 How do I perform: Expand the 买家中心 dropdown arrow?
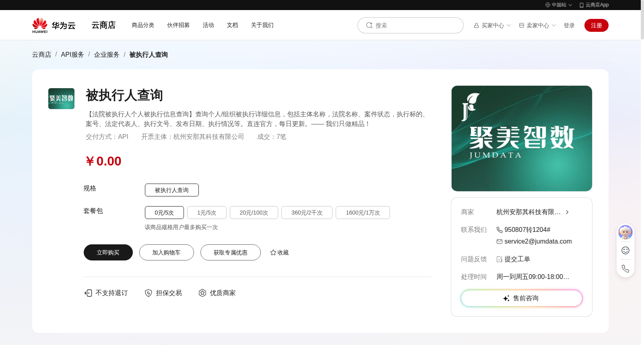click(x=509, y=25)
